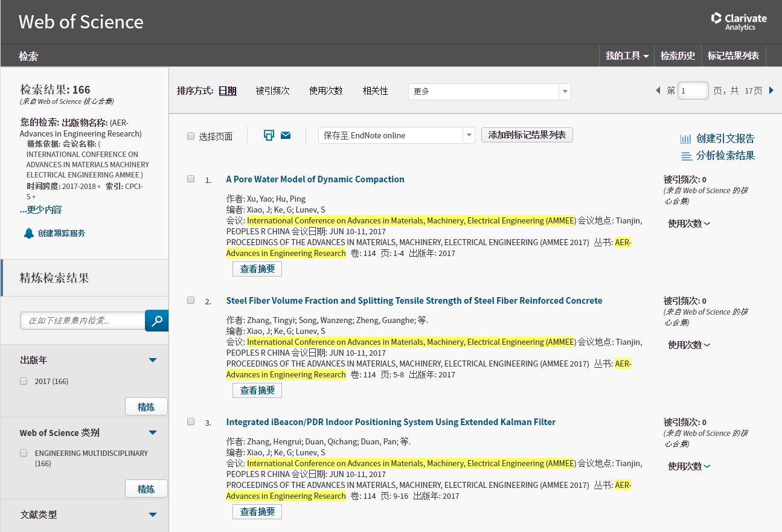The height and width of the screenshot is (532, 782).
Task: Click the 创建跟踪服务 link
Action: (x=62, y=233)
